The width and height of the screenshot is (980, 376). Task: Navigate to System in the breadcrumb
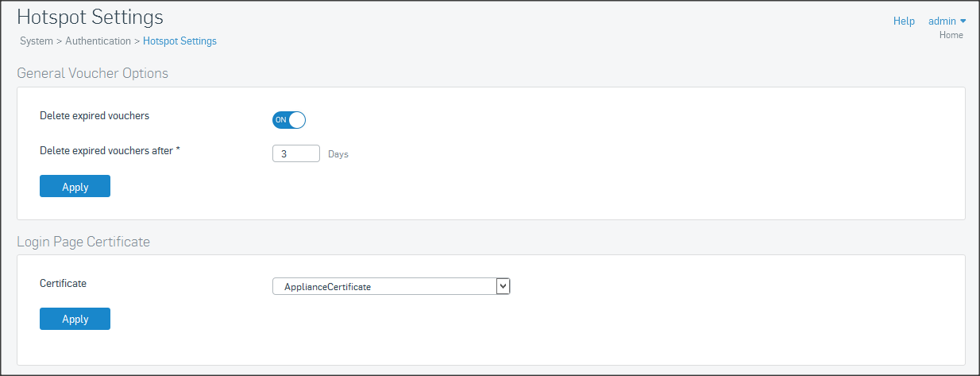pos(37,41)
